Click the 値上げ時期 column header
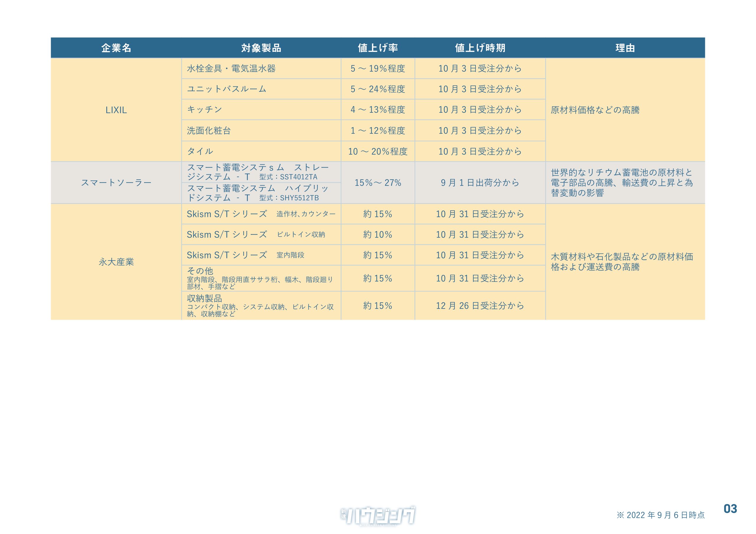The height and width of the screenshot is (534, 756). tap(480, 48)
